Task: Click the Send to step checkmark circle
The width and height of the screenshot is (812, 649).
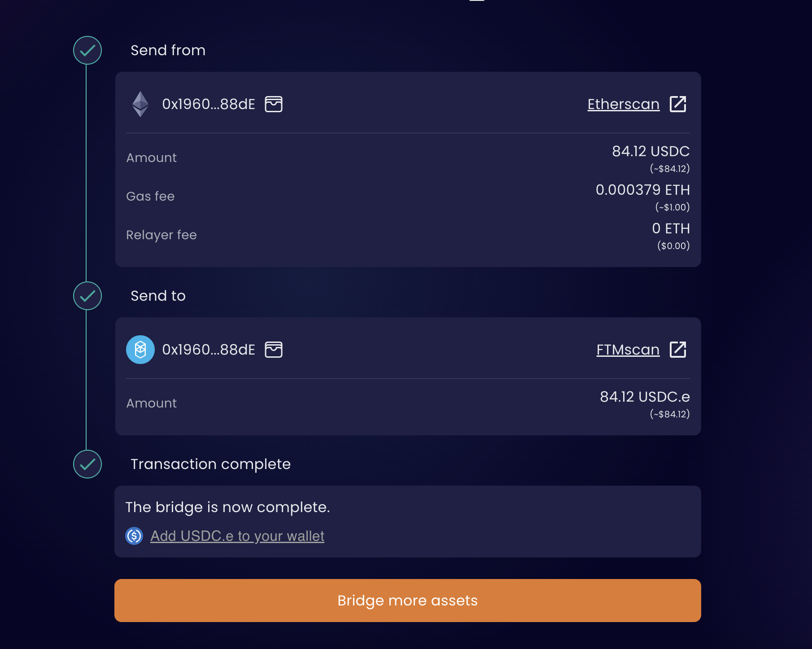Action: click(87, 296)
